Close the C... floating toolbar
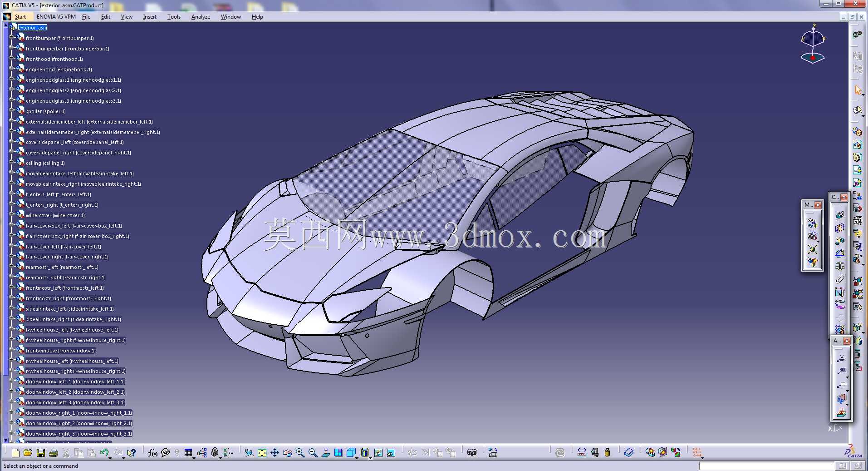Image resolution: width=868 pixels, height=471 pixels. [x=844, y=197]
